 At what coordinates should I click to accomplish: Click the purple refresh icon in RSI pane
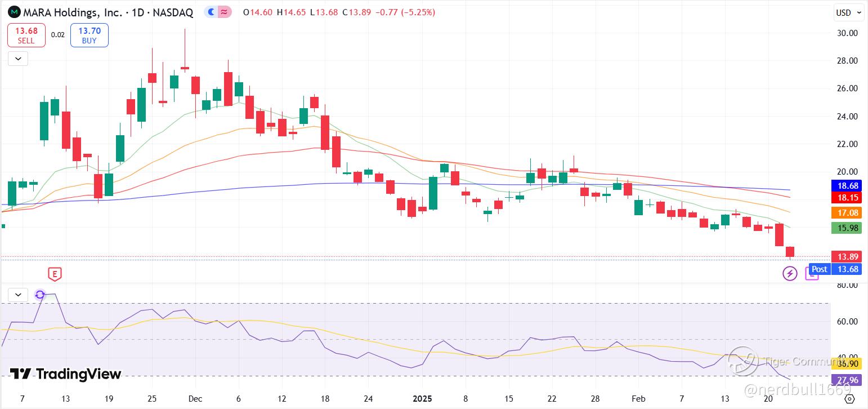[x=40, y=294]
